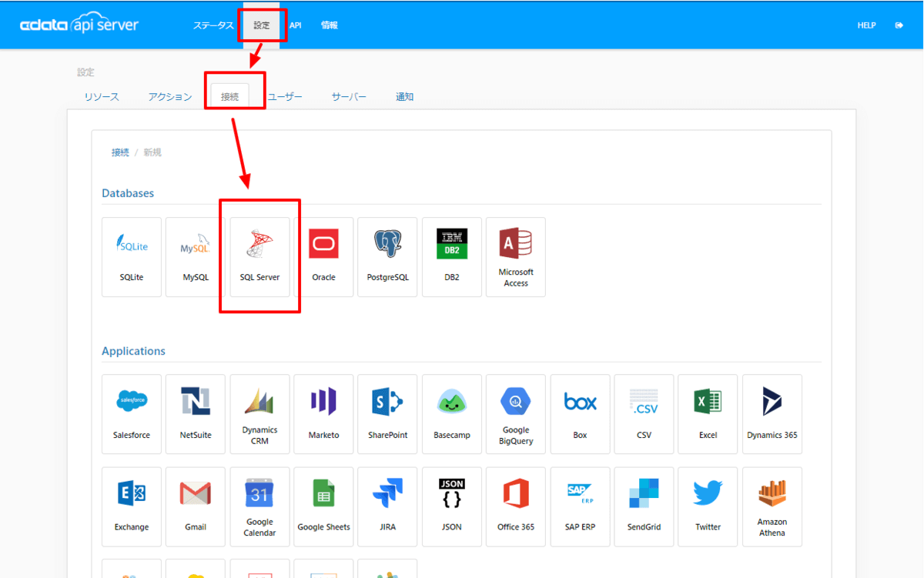Switch to the リソース tab
The height and width of the screenshot is (578, 924).
tap(102, 97)
